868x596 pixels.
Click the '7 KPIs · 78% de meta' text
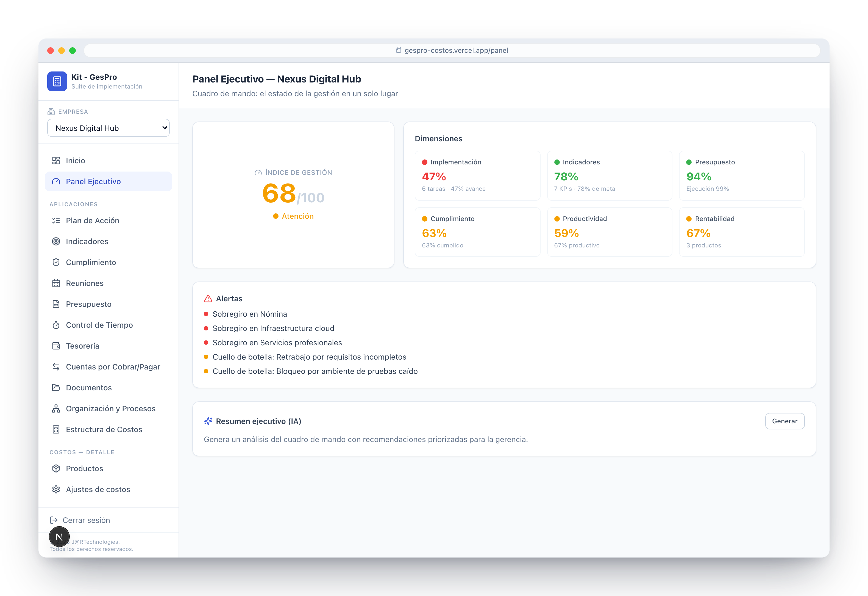click(x=584, y=189)
